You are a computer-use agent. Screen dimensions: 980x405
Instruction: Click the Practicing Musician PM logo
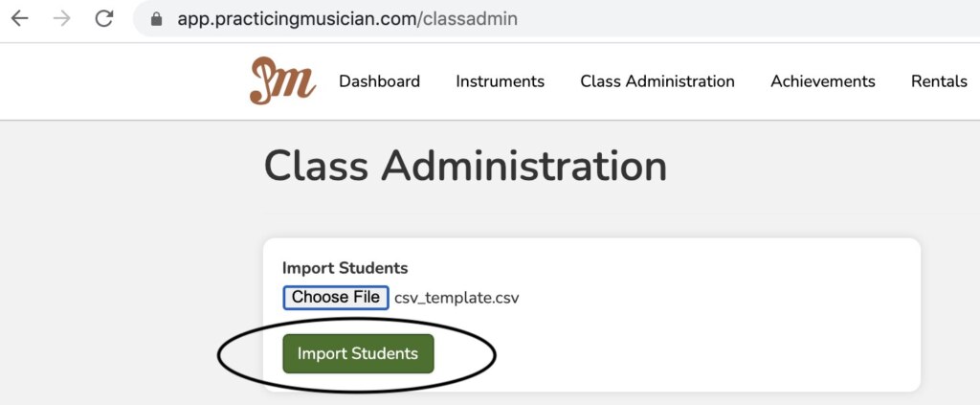pos(282,81)
